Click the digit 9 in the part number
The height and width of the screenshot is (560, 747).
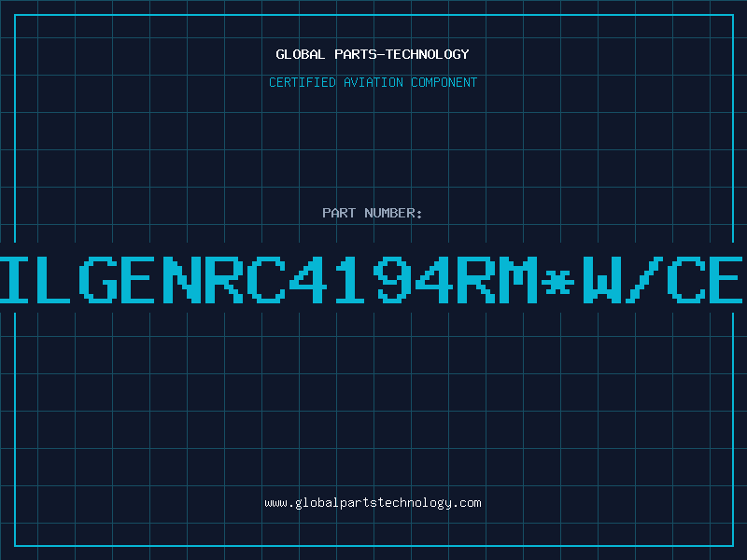tap(392, 279)
